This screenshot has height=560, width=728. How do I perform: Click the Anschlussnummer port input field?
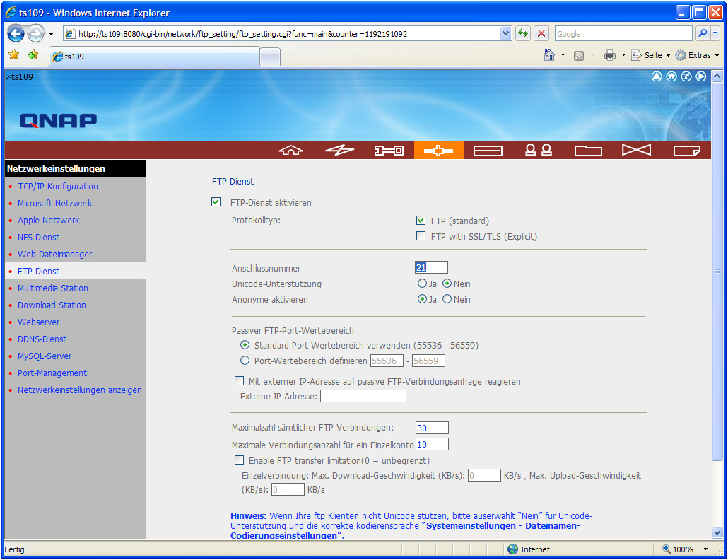tap(431, 267)
